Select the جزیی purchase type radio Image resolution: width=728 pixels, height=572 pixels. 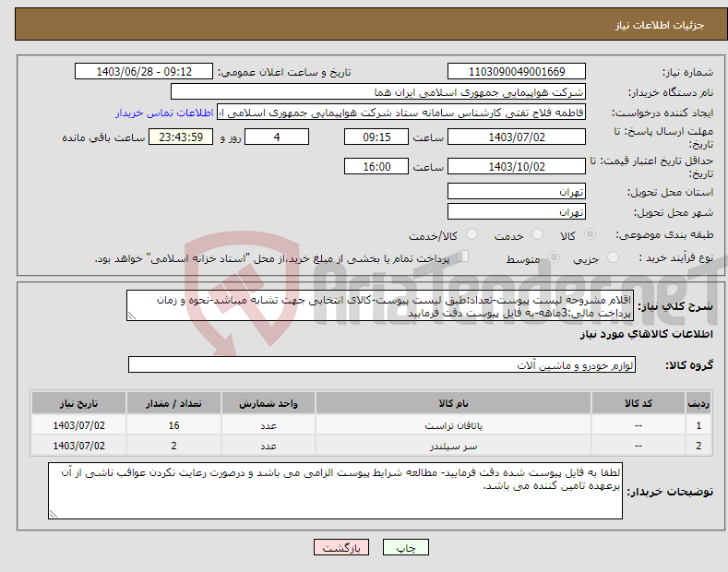point(613,256)
